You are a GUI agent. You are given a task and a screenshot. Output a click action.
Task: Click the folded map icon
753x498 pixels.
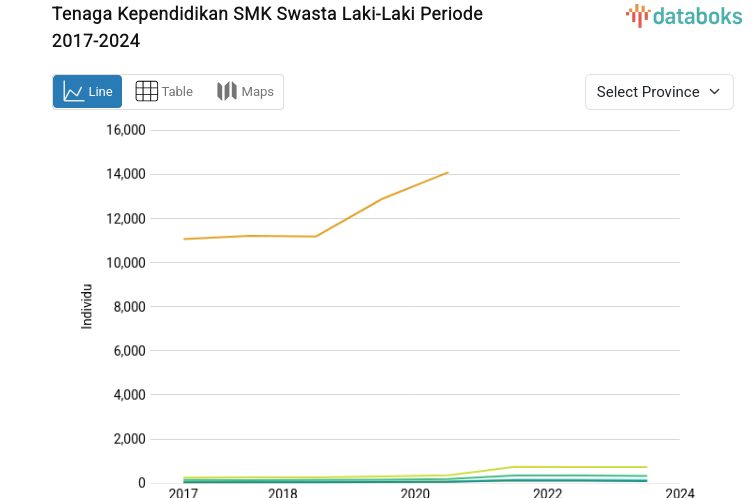point(226,92)
